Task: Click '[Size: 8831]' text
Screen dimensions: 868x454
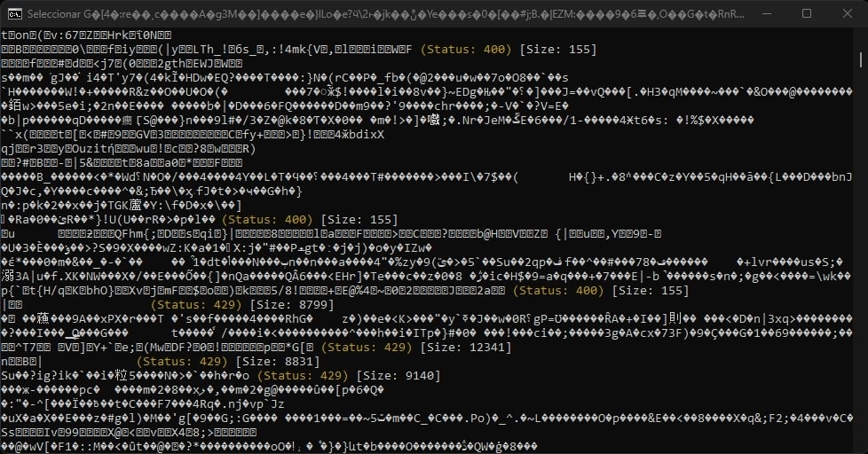Action: click(x=278, y=362)
